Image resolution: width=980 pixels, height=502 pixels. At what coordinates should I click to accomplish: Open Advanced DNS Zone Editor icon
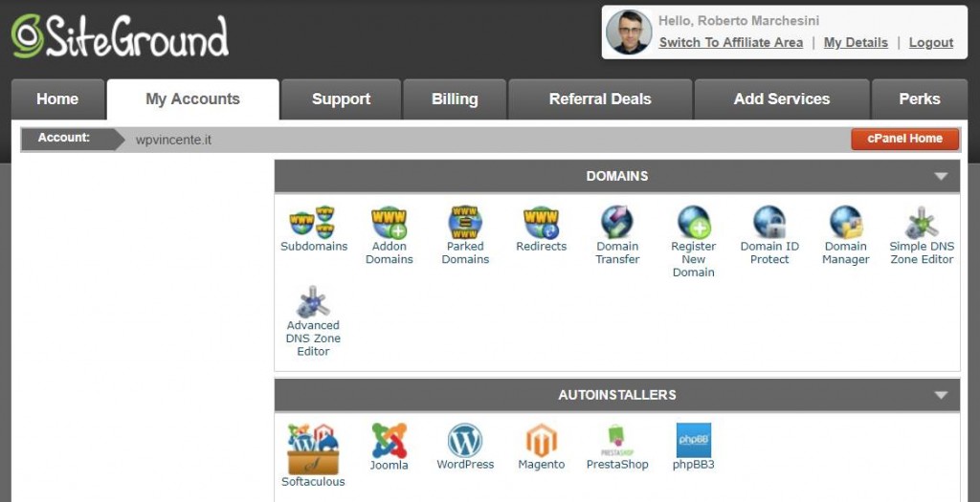313,301
